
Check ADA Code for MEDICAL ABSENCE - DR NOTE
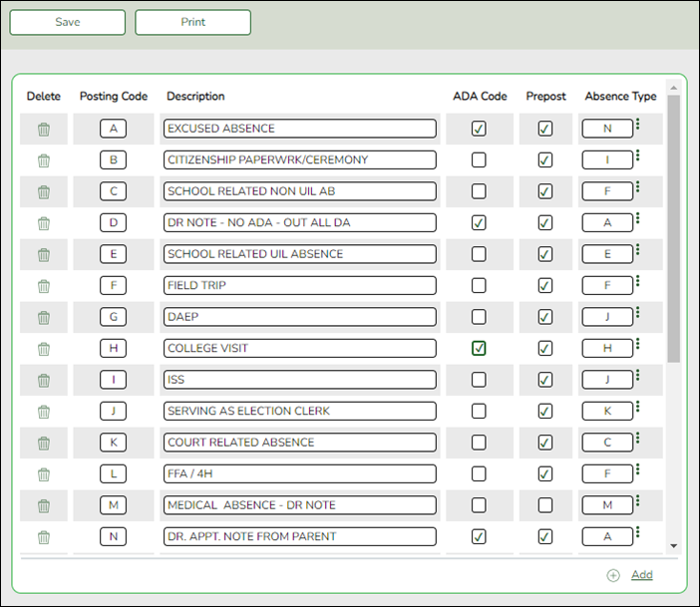pos(479,505)
